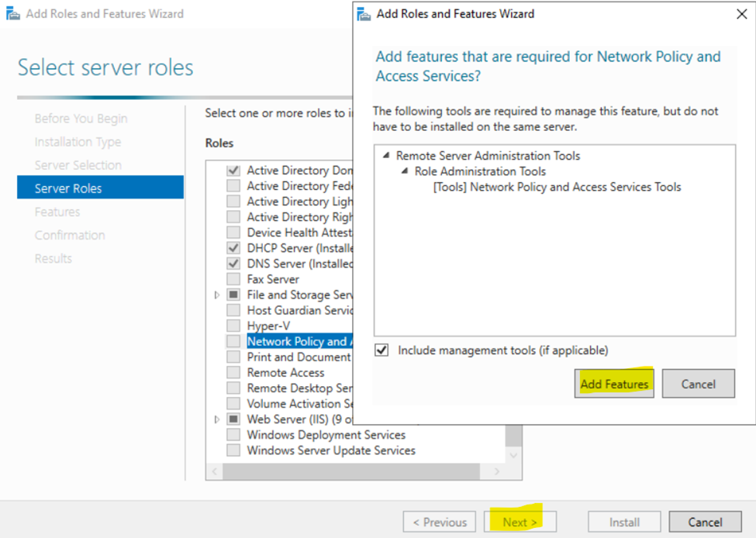Cancel the Add features dialog
This screenshot has height=538, width=756.
698,384
